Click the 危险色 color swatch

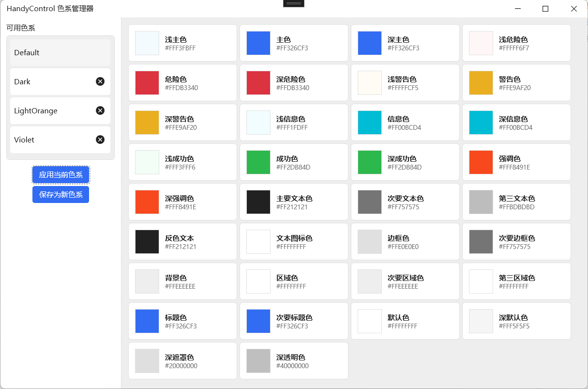pos(147,82)
